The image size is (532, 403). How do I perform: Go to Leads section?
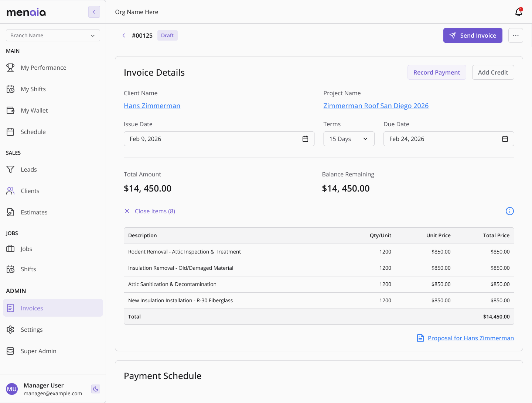coord(29,169)
